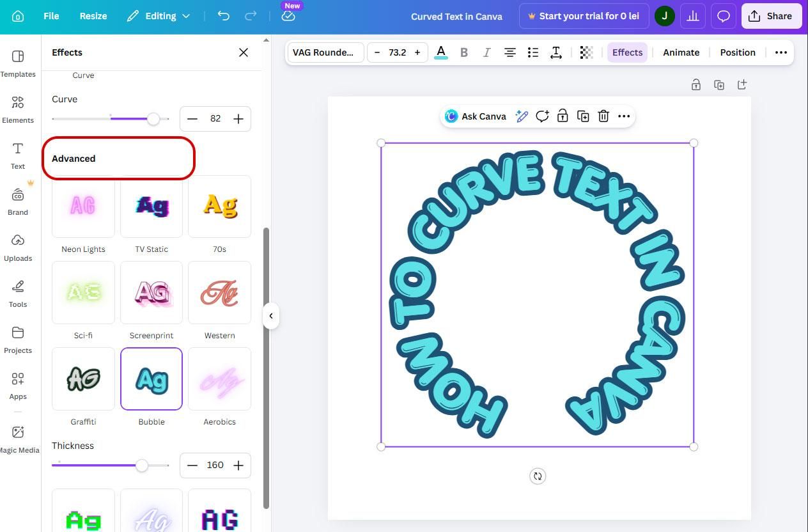Screen dimensions: 808x532
Task: Open the Position tab
Action: click(x=738, y=52)
